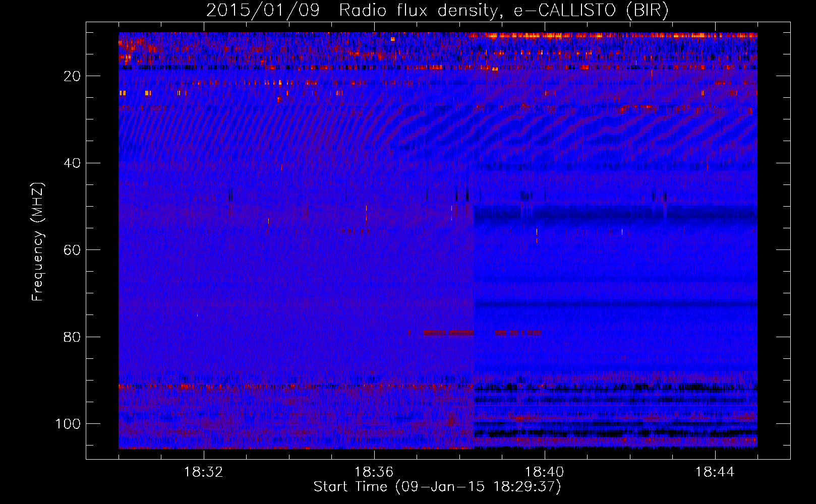Select the "60" frequency tick label
This screenshot has height=504, width=816.
click(x=73, y=250)
